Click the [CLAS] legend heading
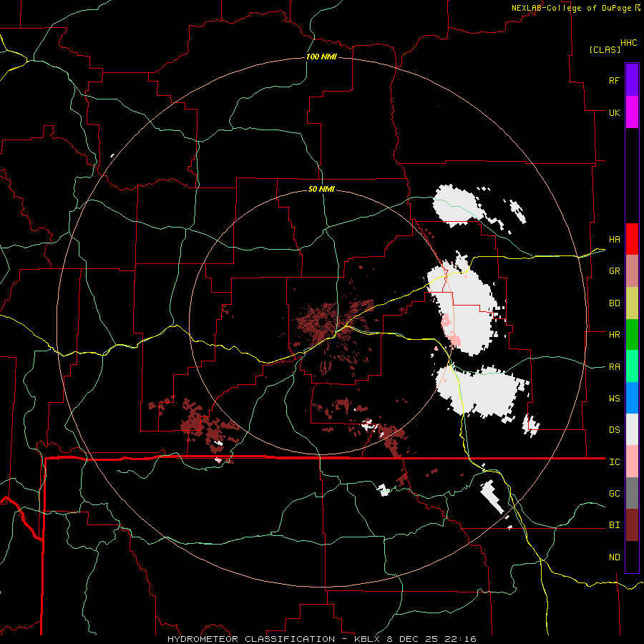Screen dimensions: 644x644 (x=605, y=49)
